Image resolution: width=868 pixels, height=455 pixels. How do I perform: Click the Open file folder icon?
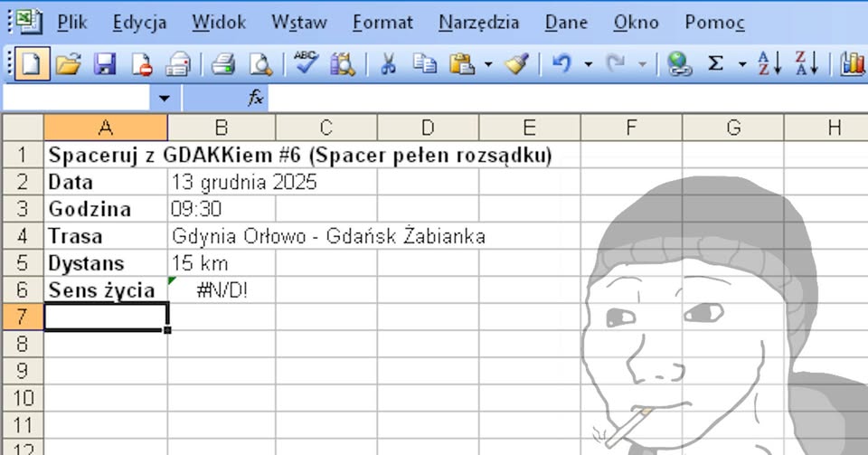(x=68, y=63)
